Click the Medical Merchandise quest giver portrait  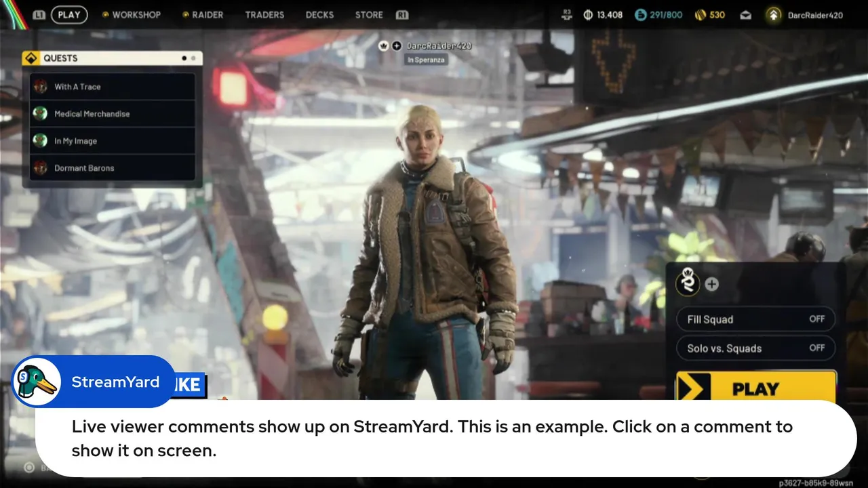coord(41,113)
